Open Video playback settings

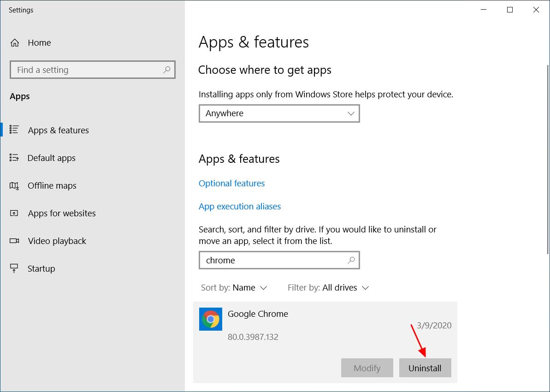click(57, 241)
